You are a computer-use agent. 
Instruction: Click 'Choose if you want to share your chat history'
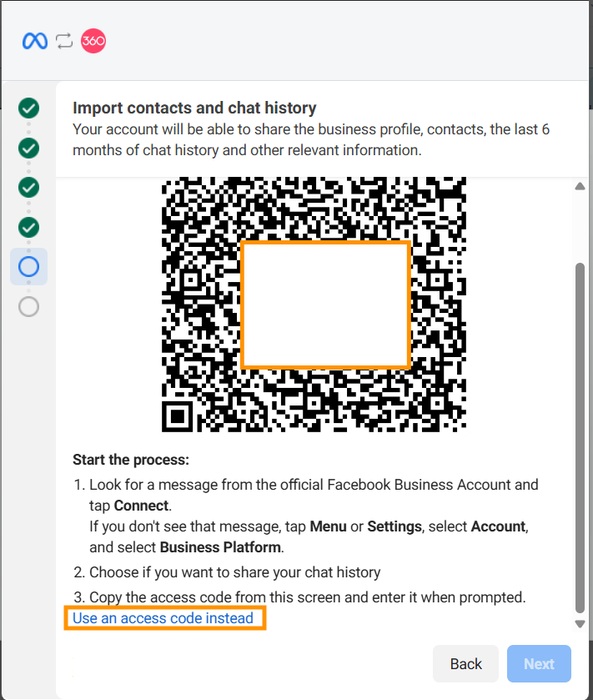coord(234,572)
